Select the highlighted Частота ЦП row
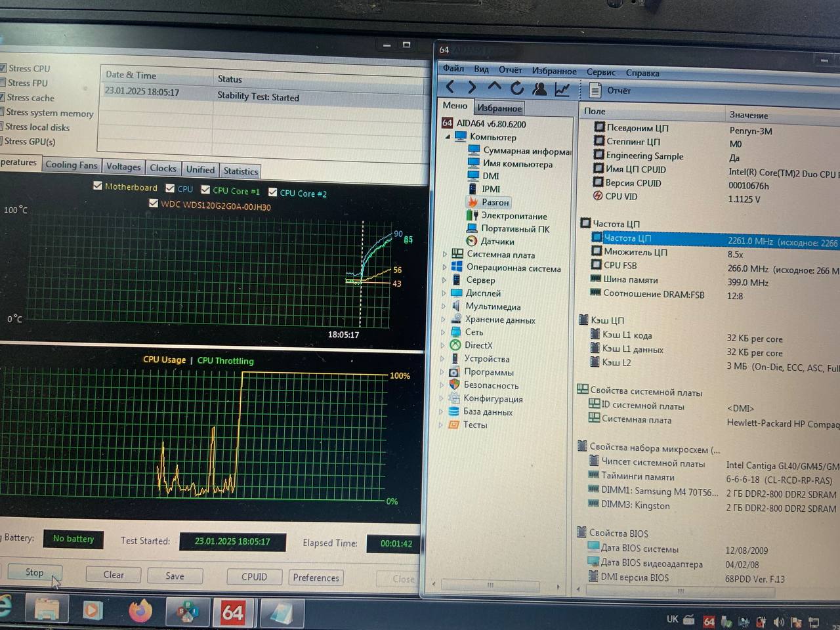This screenshot has height=630, width=840. [714, 240]
